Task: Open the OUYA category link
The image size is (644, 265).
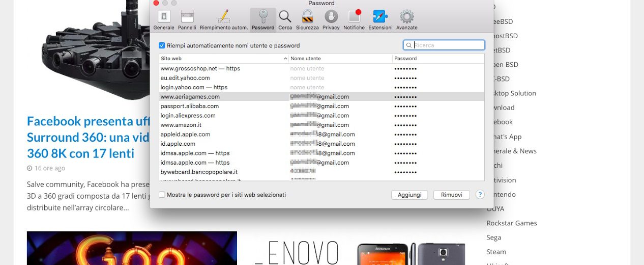Action: point(495,209)
